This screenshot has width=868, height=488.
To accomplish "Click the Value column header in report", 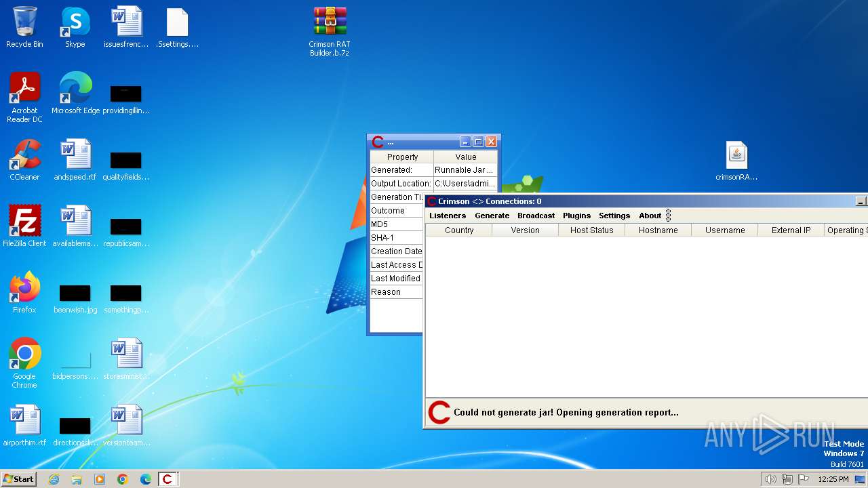I will [466, 157].
